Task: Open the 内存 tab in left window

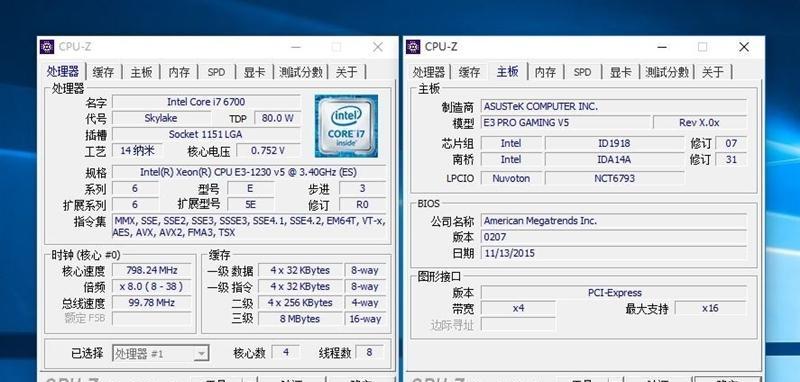Action: [179, 72]
